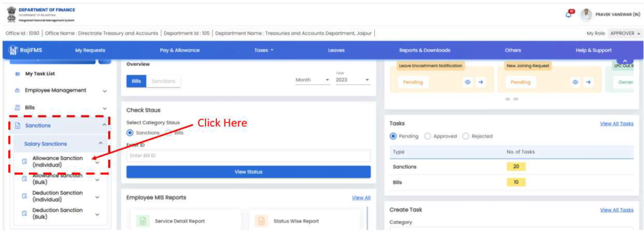
Task: Click the RajIFMS logo
Action: [25, 50]
